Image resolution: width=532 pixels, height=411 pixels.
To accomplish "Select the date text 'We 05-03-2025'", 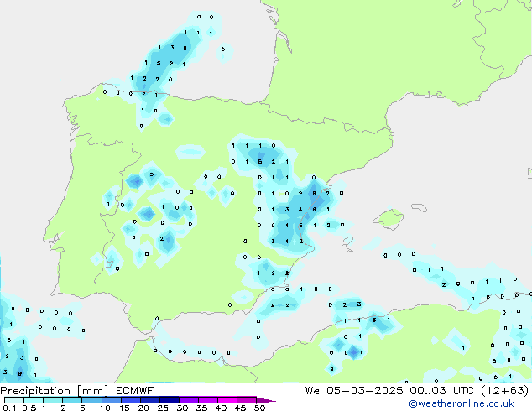I will [354, 391].
